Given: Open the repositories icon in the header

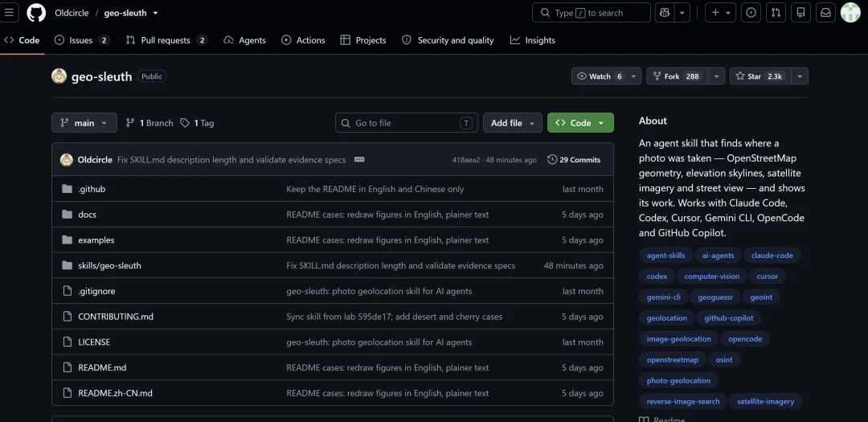Looking at the screenshot, I should tap(801, 12).
